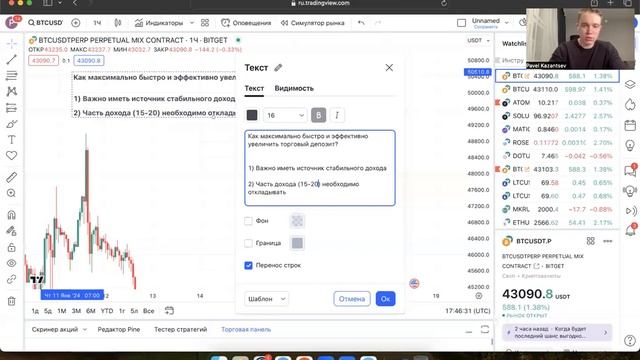Activate the zoom in tool
The image size is (640, 360).
[11, 193]
